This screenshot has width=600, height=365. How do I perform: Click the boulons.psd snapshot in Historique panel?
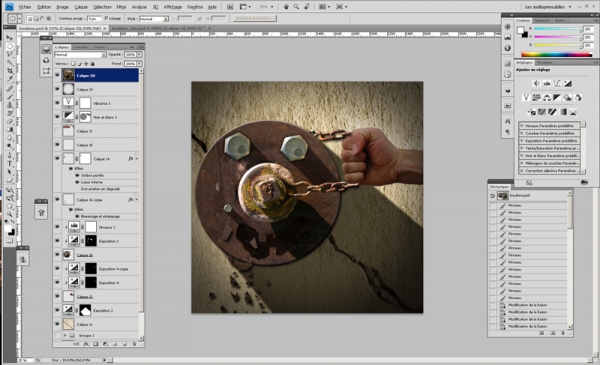tap(528, 196)
